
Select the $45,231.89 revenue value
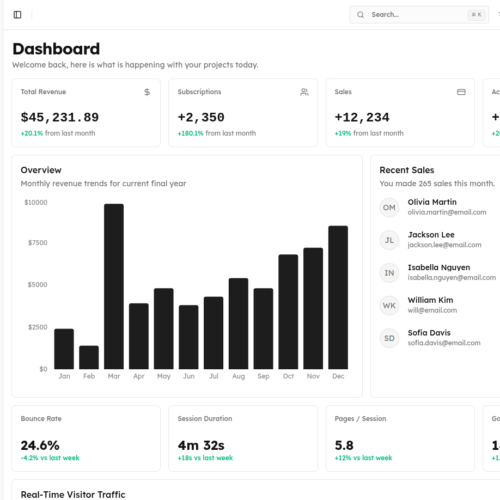pyautogui.click(x=60, y=117)
